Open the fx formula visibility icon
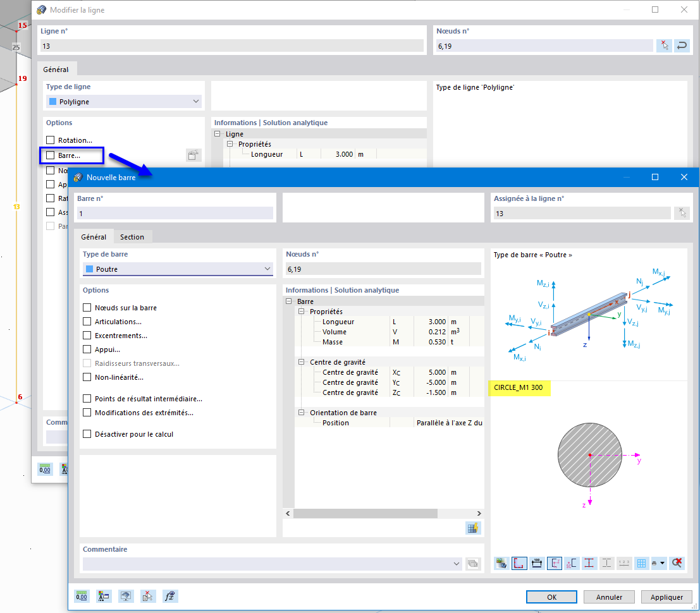The image size is (700, 613). click(169, 597)
